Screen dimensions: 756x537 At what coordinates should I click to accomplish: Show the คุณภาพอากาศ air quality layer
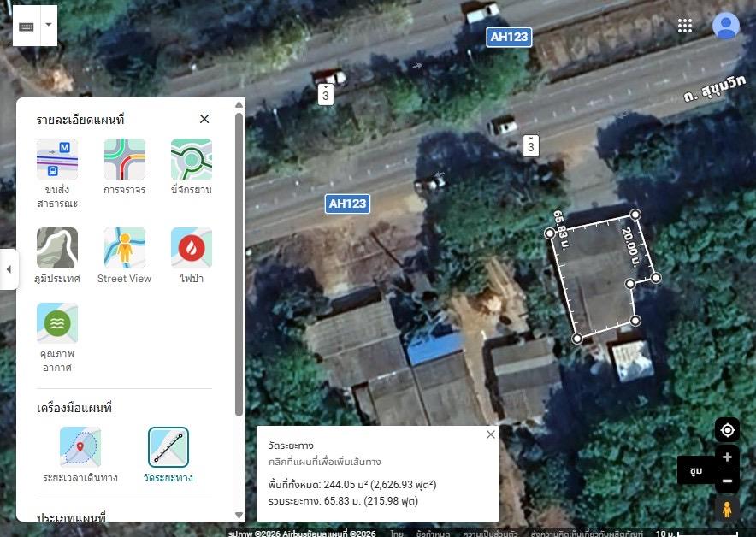tap(57, 323)
